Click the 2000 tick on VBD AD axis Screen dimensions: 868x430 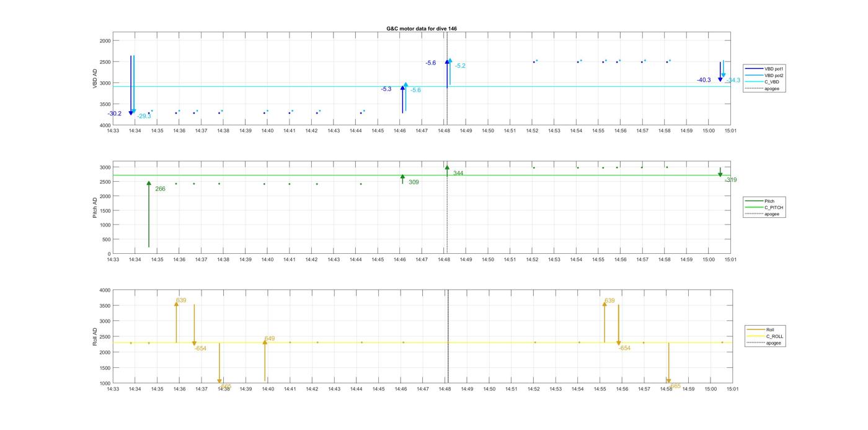click(x=105, y=41)
